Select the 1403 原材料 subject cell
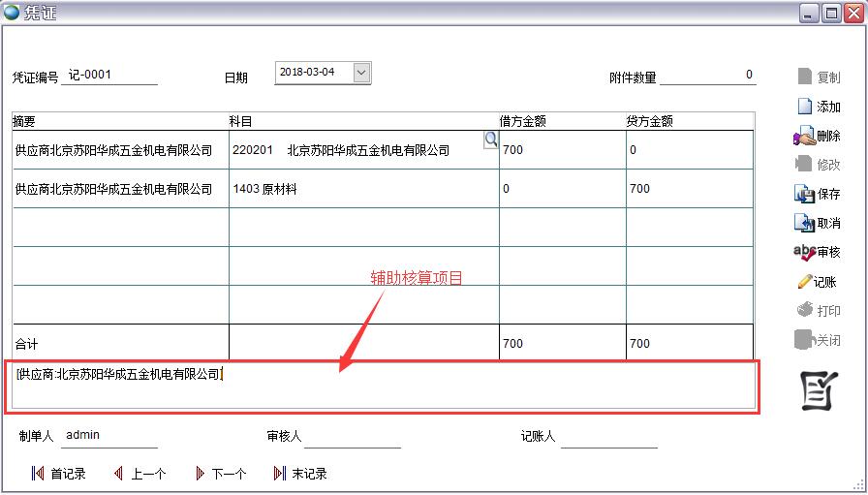Viewport: 868px width, 495px height. point(363,190)
